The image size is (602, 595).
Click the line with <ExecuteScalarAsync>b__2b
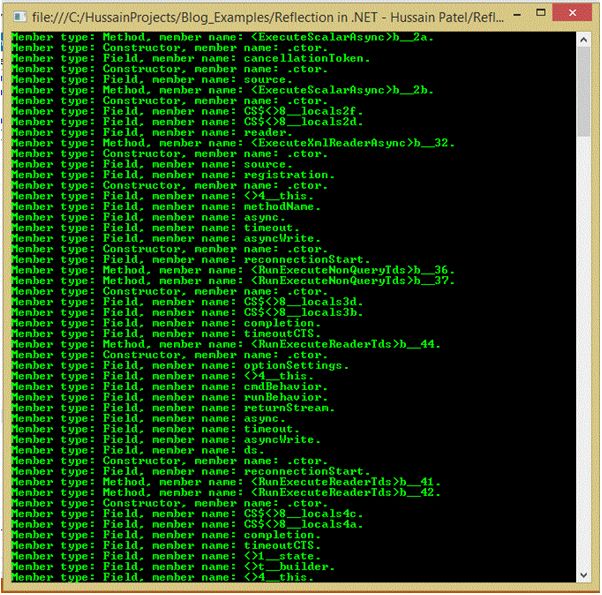pos(222,90)
